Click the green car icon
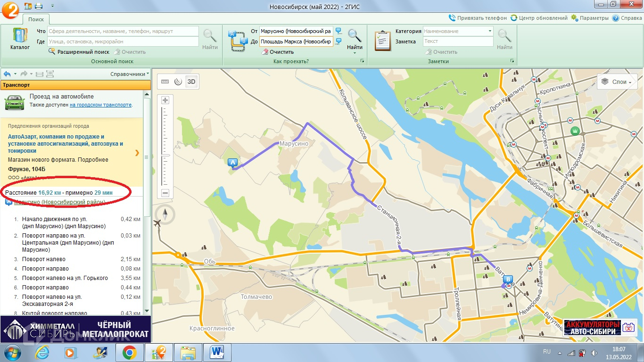 15,101
